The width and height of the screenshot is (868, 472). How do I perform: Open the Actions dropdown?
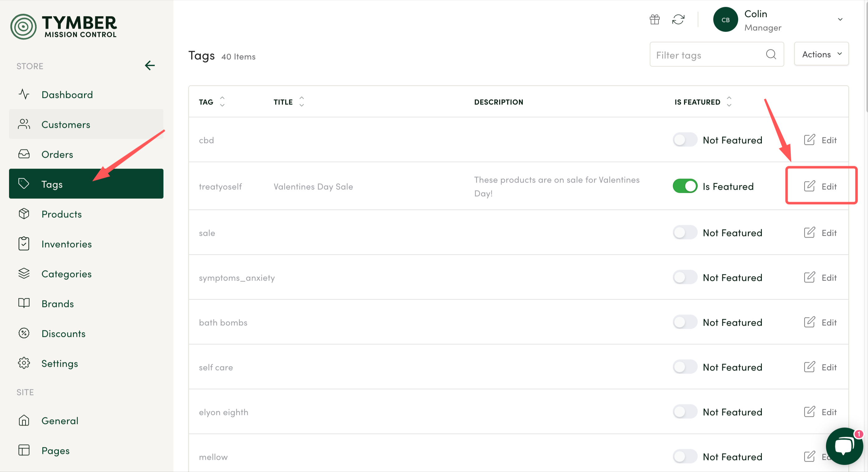(x=821, y=54)
